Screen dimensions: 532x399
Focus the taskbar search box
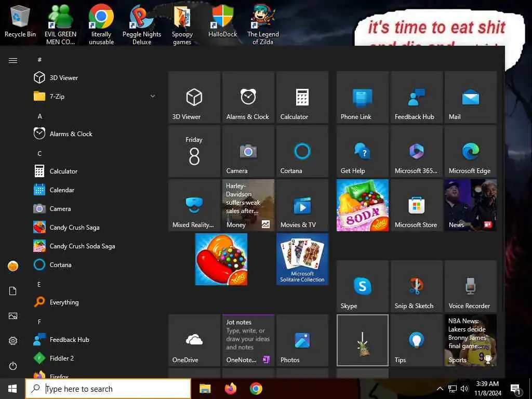[x=108, y=389]
